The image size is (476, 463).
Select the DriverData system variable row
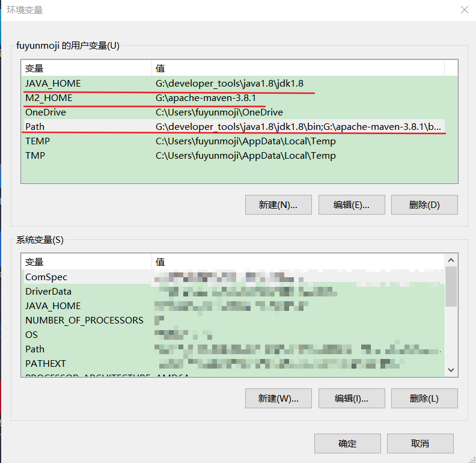[x=233, y=292]
